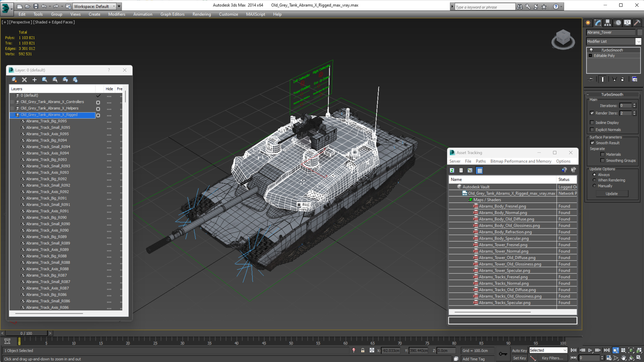
Task: Open the Modifier List dropdown
Action: (x=639, y=41)
